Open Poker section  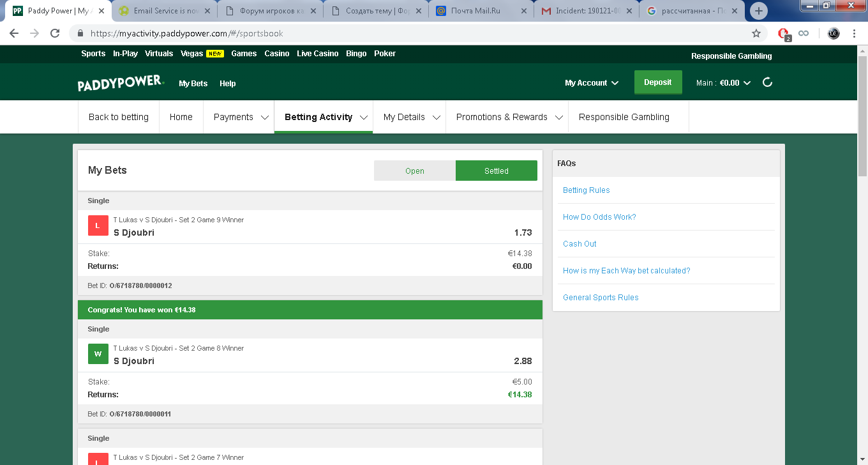pyautogui.click(x=385, y=54)
